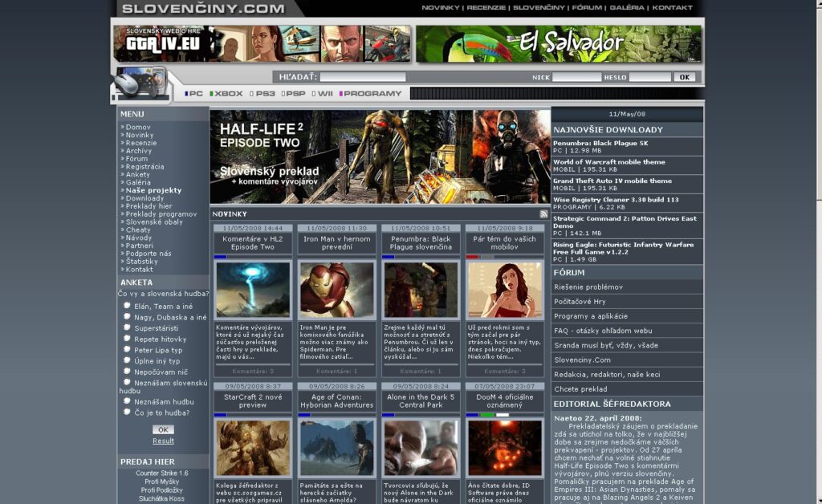
Task: Open the 'Counter Strike 1.6' sale link
Action: (x=162, y=473)
